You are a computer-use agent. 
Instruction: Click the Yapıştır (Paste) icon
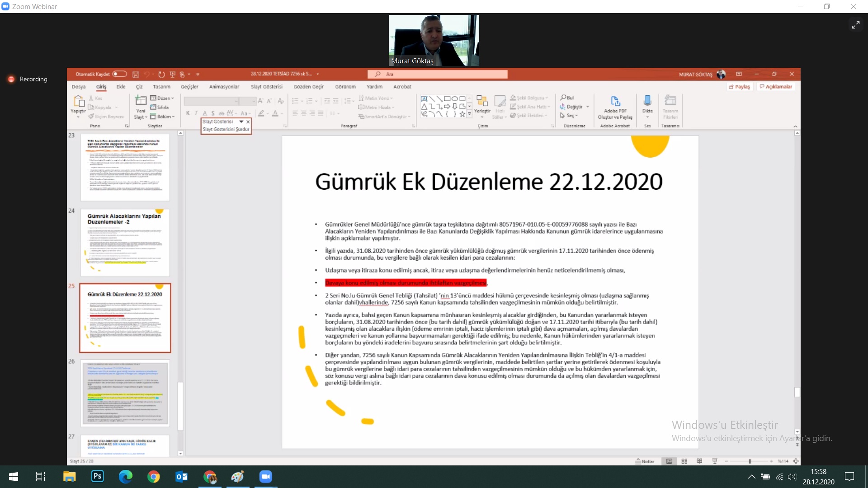pyautogui.click(x=78, y=101)
